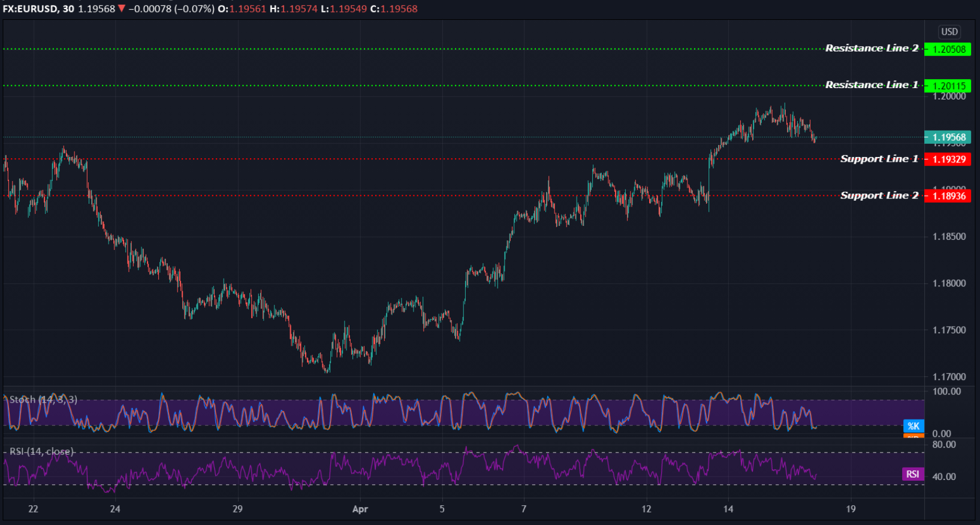Screen dimensions: 980x525
Task: Click the current price 1.19568 tag
Action: (x=948, y=137)
